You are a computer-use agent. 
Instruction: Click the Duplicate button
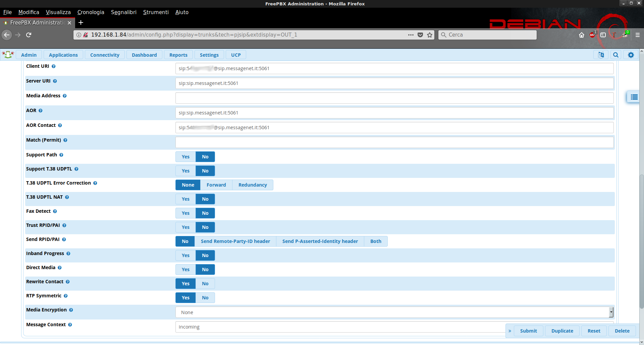pos(562,331)
